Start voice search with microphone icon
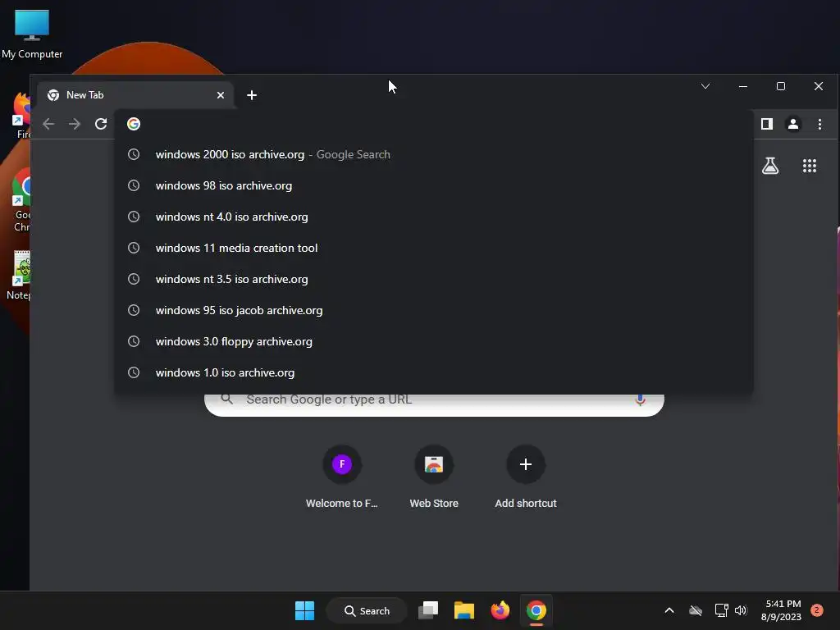The width and height of the screenshot is (840, 630). click(640, 399)
